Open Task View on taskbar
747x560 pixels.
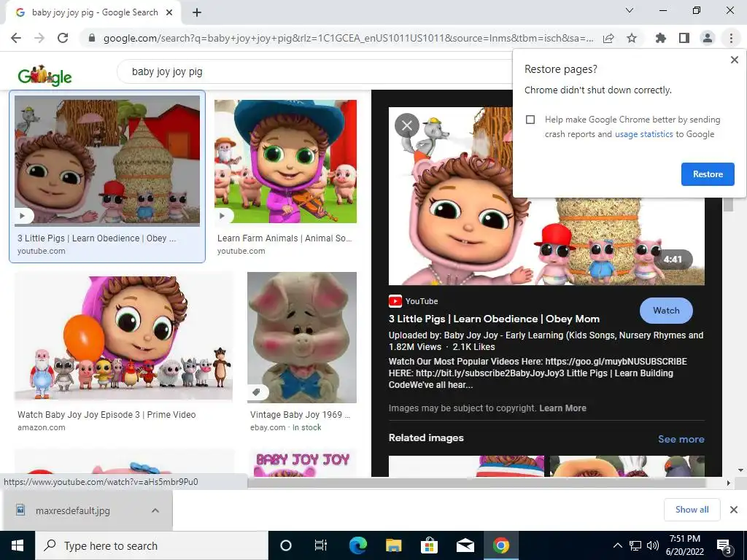(x=321, y=545)
